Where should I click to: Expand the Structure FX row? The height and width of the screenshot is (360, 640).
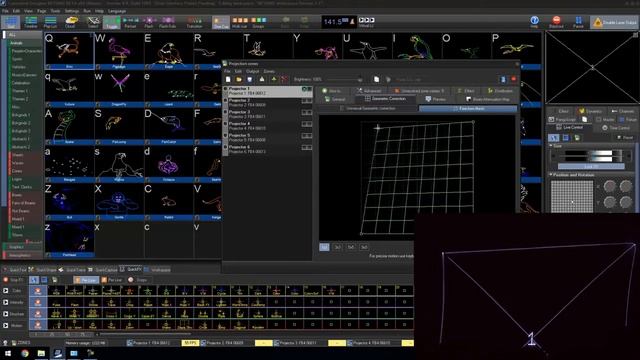click(6, 314)
